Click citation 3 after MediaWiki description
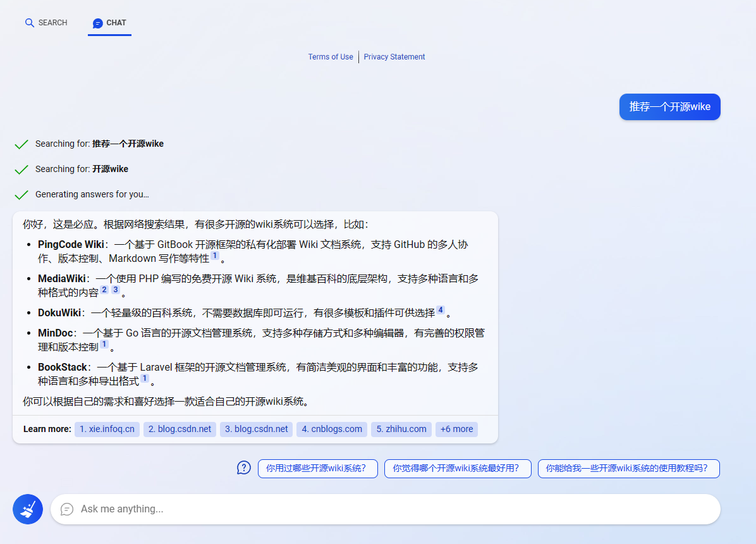The image size is (756, 544). tap(116, 290)
